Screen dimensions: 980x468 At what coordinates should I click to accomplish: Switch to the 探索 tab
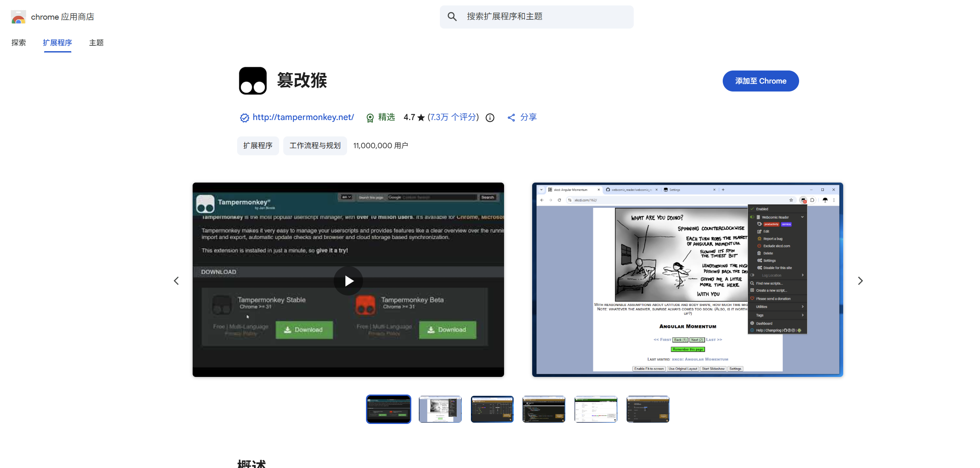18,43
